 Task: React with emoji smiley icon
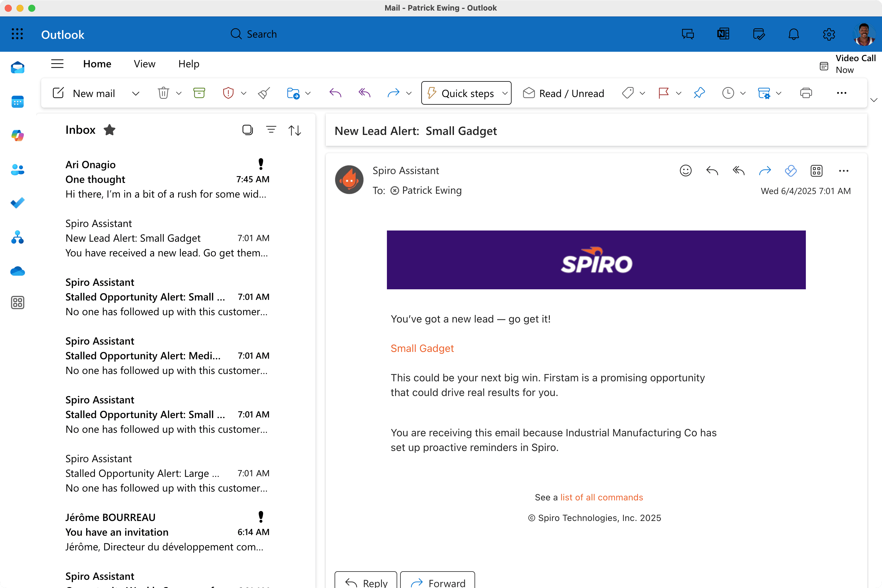(x=686, y=171)
